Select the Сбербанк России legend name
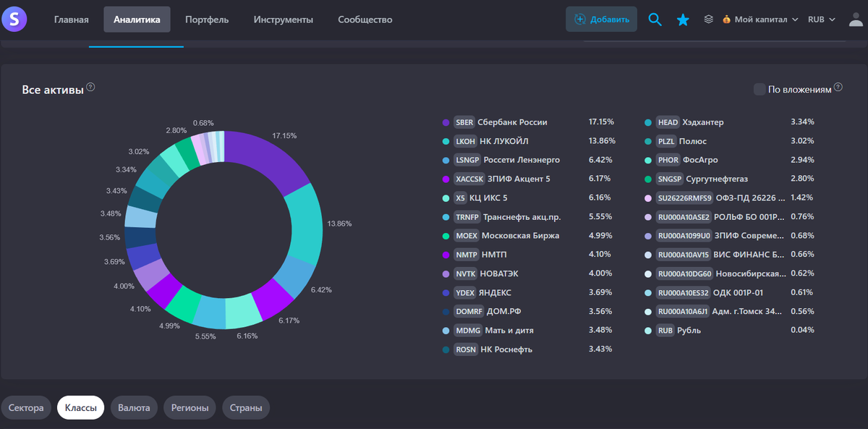 pyautogui.click(x=513, y=122)
